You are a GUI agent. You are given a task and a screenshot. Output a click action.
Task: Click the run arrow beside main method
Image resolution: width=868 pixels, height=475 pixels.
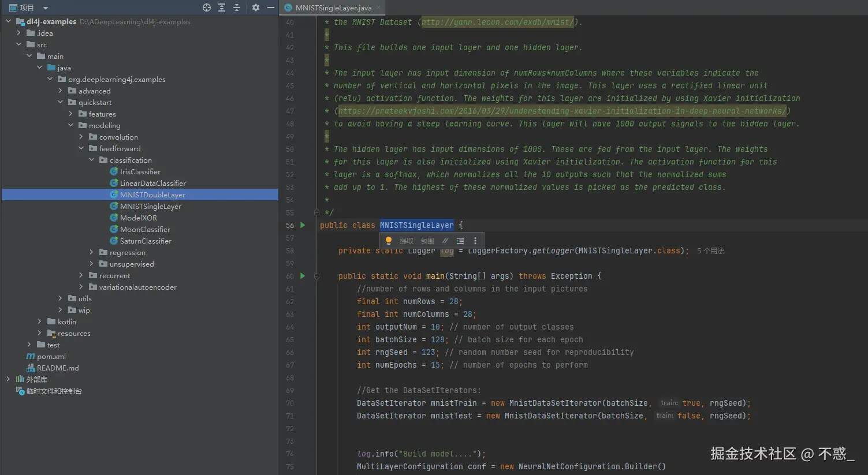[303, 276]
